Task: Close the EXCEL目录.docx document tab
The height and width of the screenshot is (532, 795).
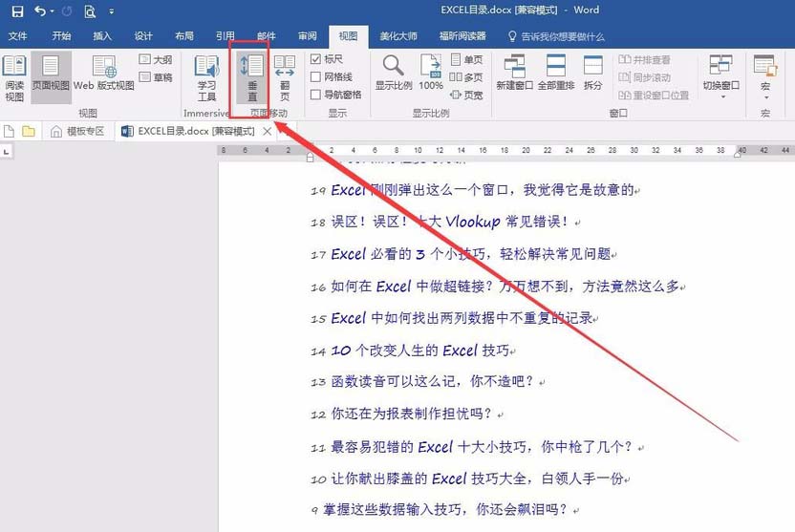Action: pyautogui.click(x=268, y=132)
